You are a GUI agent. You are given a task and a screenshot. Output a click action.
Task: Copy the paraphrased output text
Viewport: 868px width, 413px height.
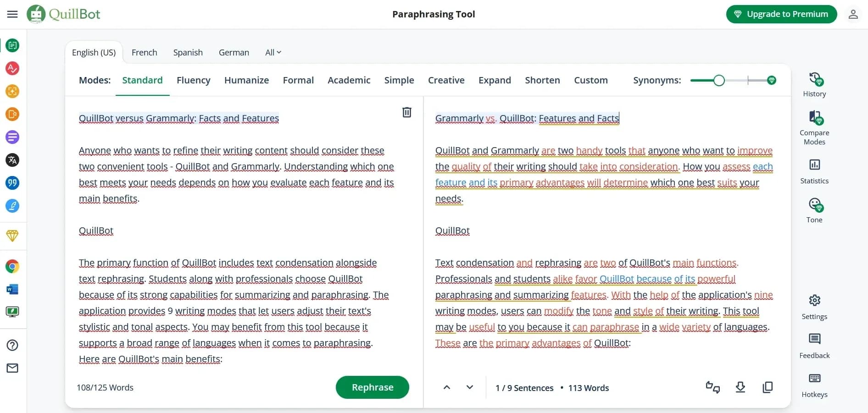(768, 387)
